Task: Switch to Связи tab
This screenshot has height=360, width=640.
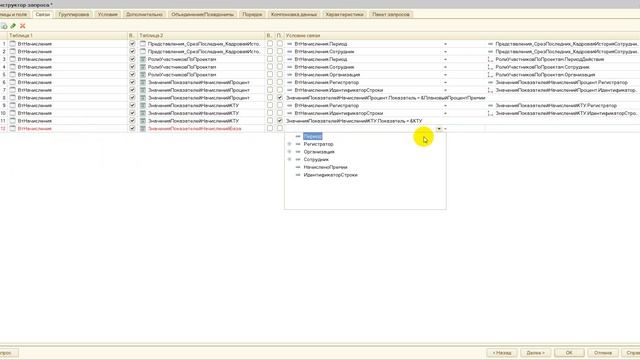Action: point(42,14)
